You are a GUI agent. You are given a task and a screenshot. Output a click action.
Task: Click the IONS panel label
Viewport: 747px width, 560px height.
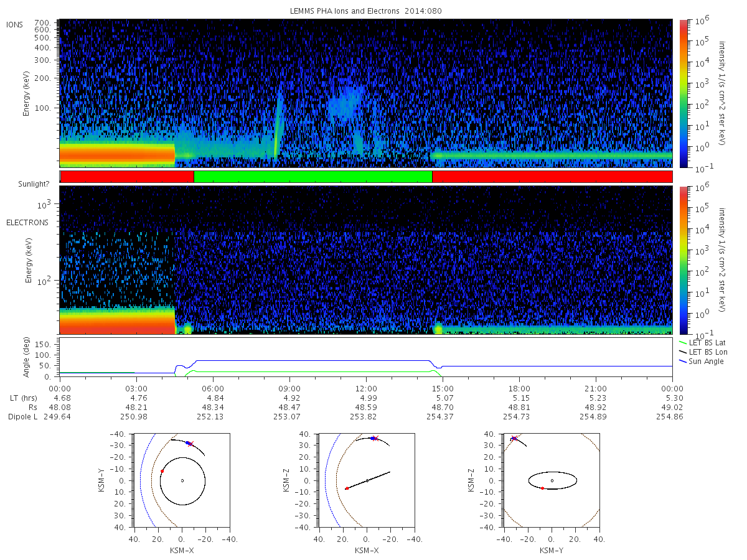15,25
